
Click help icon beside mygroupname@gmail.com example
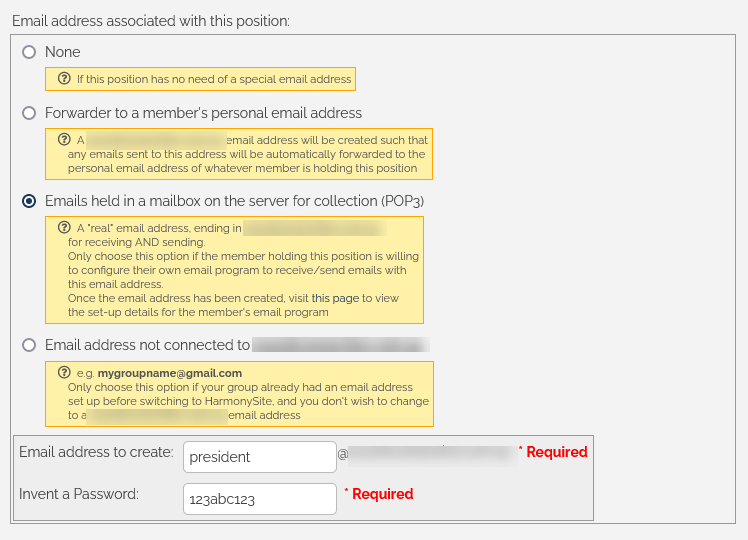pos(64,372)
